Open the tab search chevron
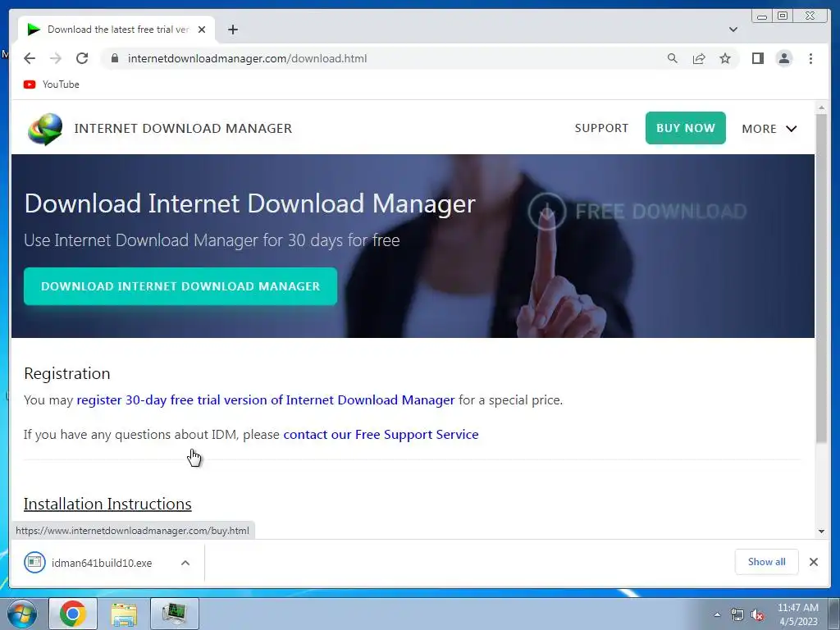 coord(733,30)
